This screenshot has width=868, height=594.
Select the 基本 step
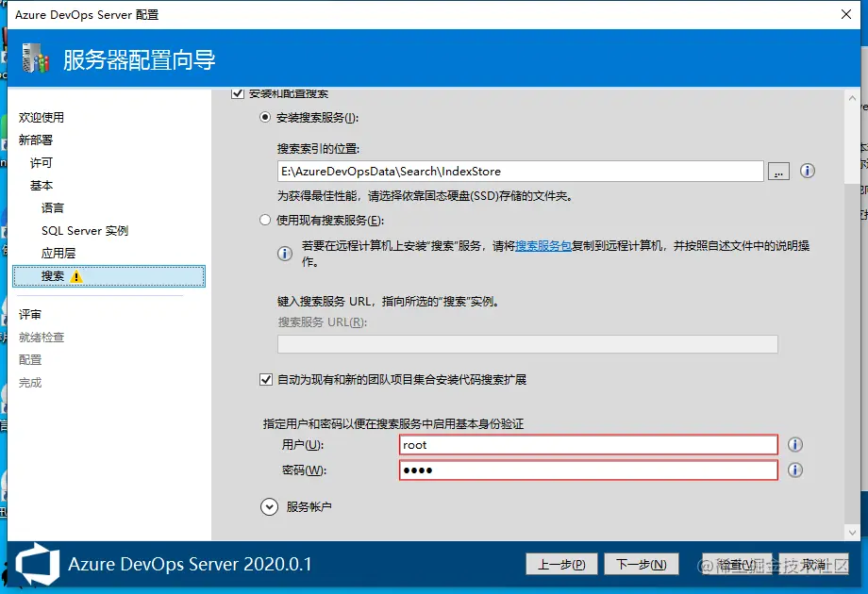42,186
